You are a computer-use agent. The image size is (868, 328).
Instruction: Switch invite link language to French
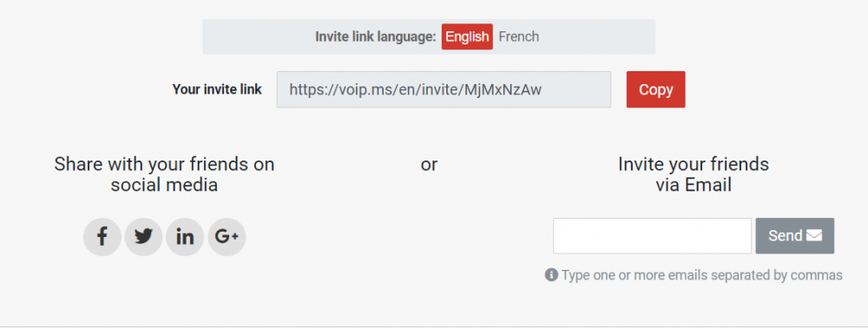(x=519, y=36)
